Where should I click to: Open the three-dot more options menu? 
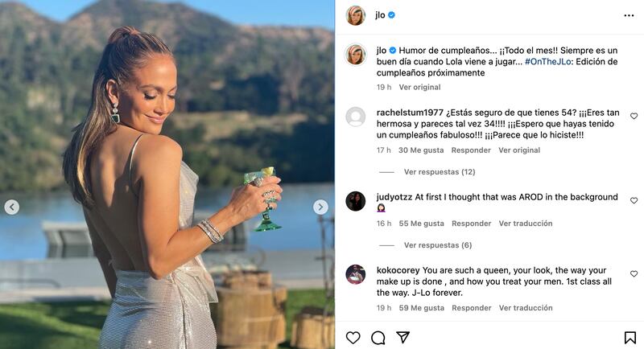coord(629,15)
